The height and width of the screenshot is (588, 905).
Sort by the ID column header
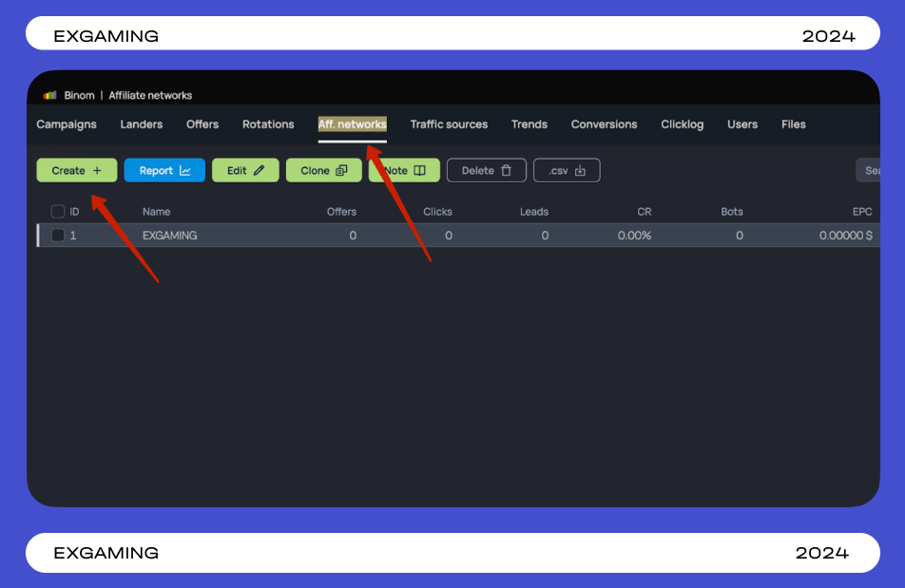pos(74,212)
